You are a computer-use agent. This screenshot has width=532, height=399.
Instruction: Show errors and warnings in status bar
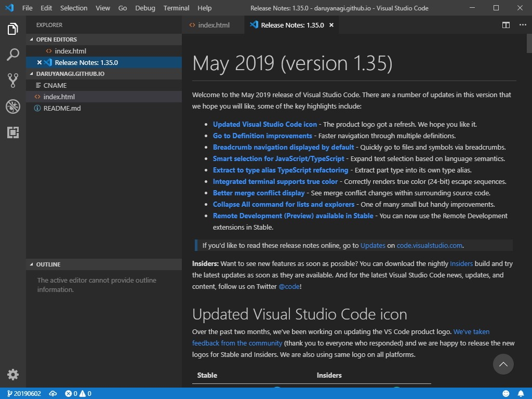tap(77, 393)
